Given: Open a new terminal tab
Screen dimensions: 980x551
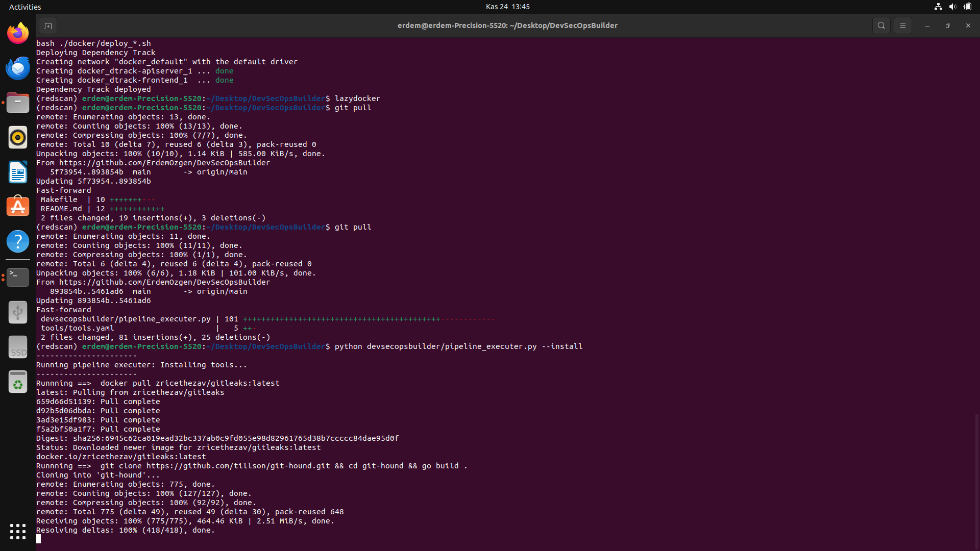Looking at the screenshot, I should (48, 26).
